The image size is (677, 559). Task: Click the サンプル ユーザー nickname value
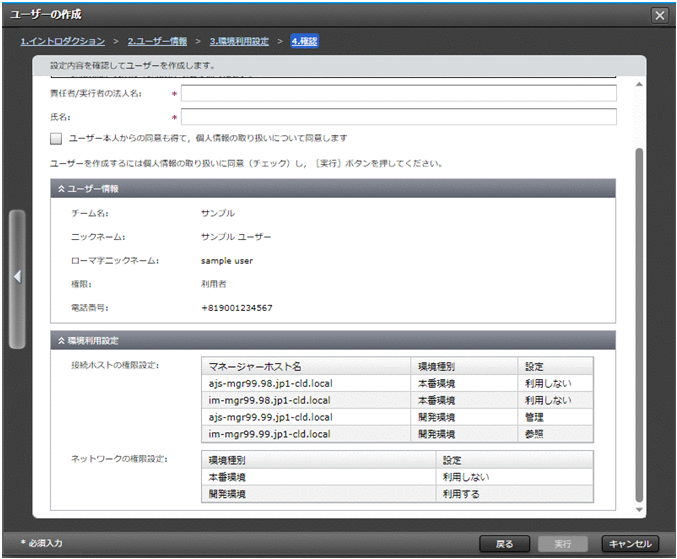[236, 237]
